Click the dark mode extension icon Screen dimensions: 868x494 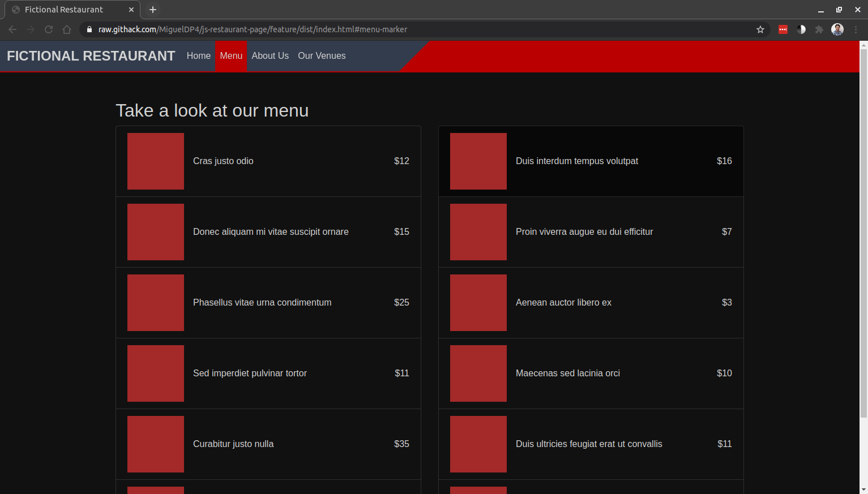pos(801,29)
